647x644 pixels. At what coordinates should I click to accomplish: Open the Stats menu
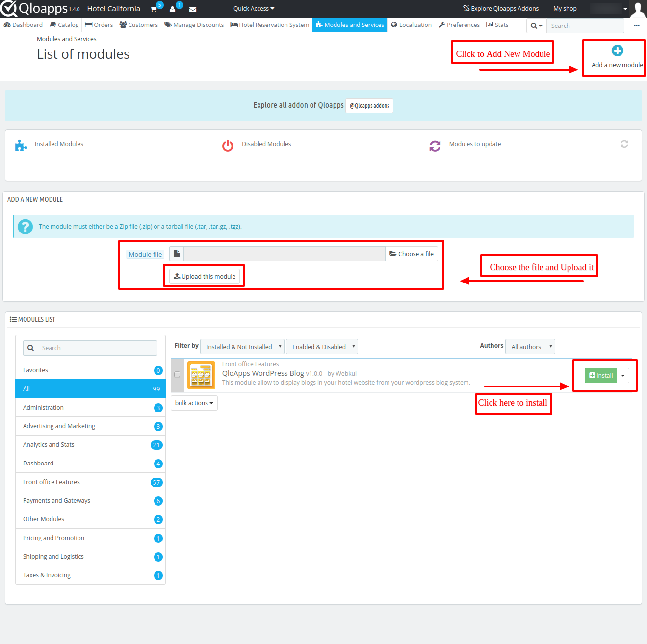click(x=497, y=25)
